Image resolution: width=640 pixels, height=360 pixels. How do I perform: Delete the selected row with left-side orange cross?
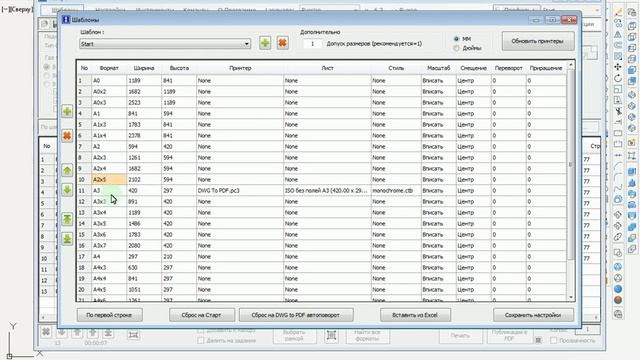67,136
